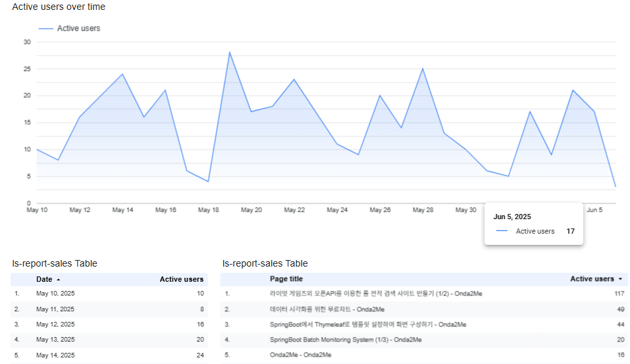This screenshot has width=630, height=364.
Task: Select the May 11, 2025 table row
Action: pyautogui.click(x=109, y=309)
